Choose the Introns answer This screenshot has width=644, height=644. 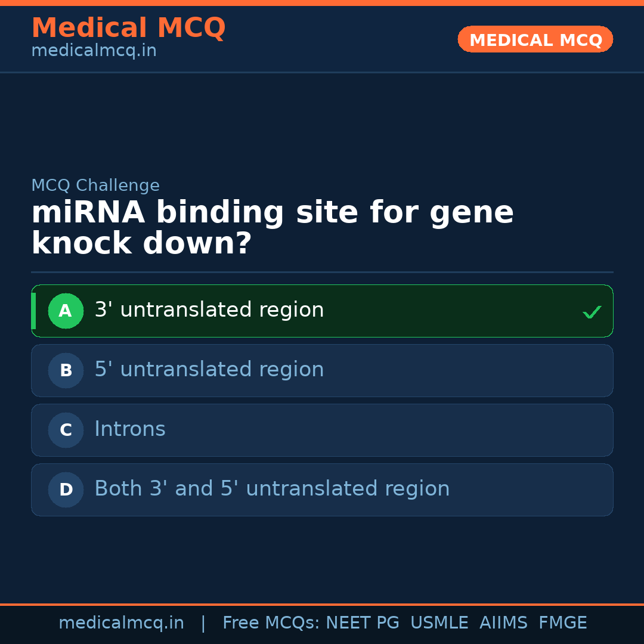(x=130, y=429)
